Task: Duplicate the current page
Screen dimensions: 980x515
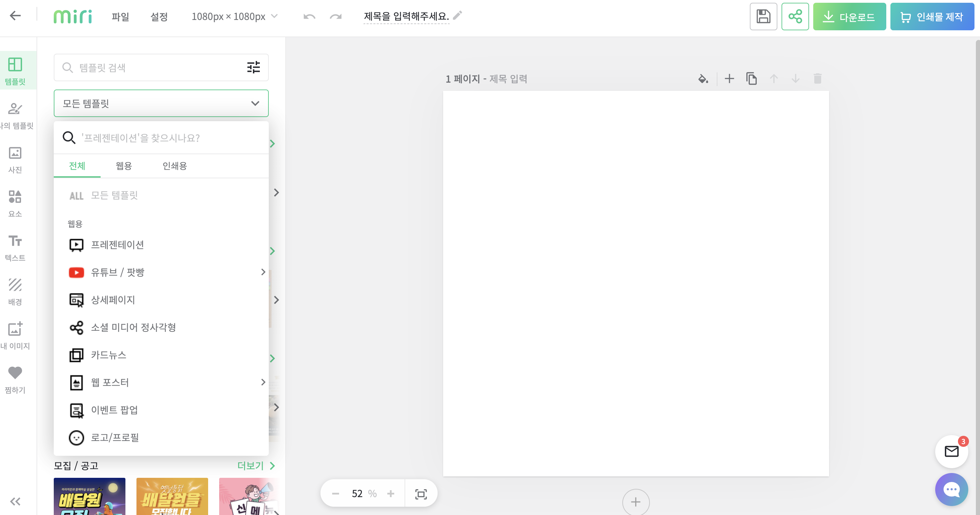Action: point(751,79)
